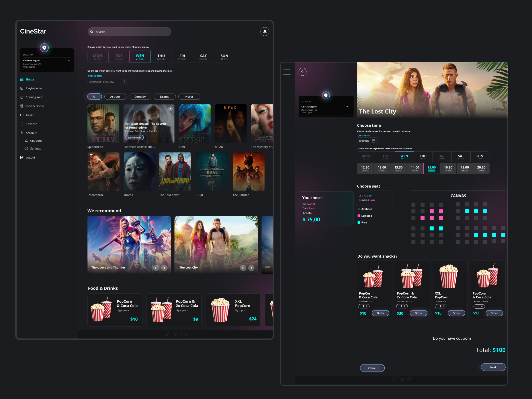
Task: Click the back arrow circle button
Action: click(302, 72)
